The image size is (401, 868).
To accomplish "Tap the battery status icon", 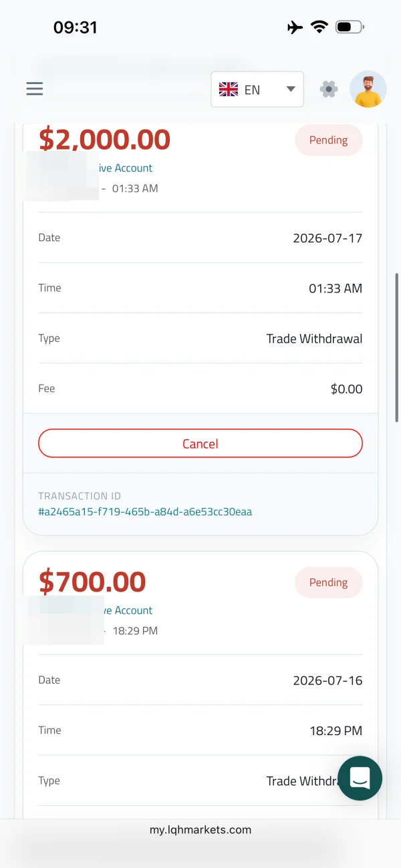I will point(350,27).
